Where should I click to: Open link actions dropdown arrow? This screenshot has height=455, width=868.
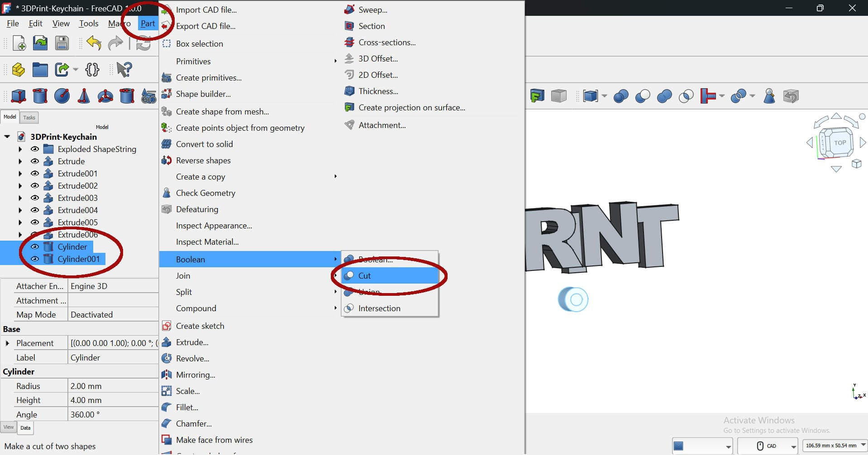[76, 70]
